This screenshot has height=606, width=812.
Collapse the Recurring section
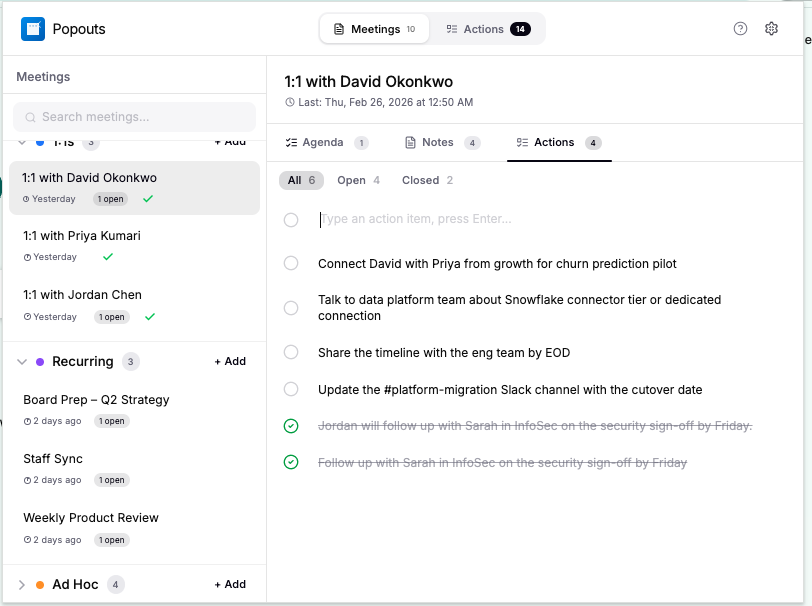pos(22,361)
